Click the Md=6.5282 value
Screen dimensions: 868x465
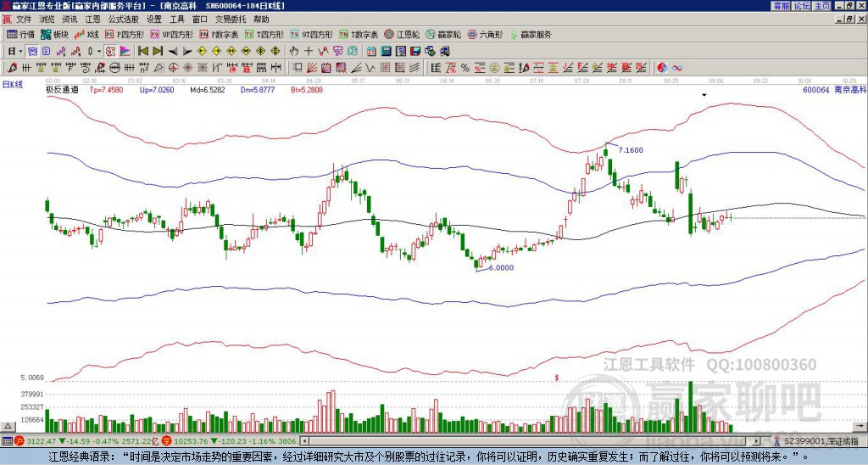pyautogui.click(x=208, y=89)
